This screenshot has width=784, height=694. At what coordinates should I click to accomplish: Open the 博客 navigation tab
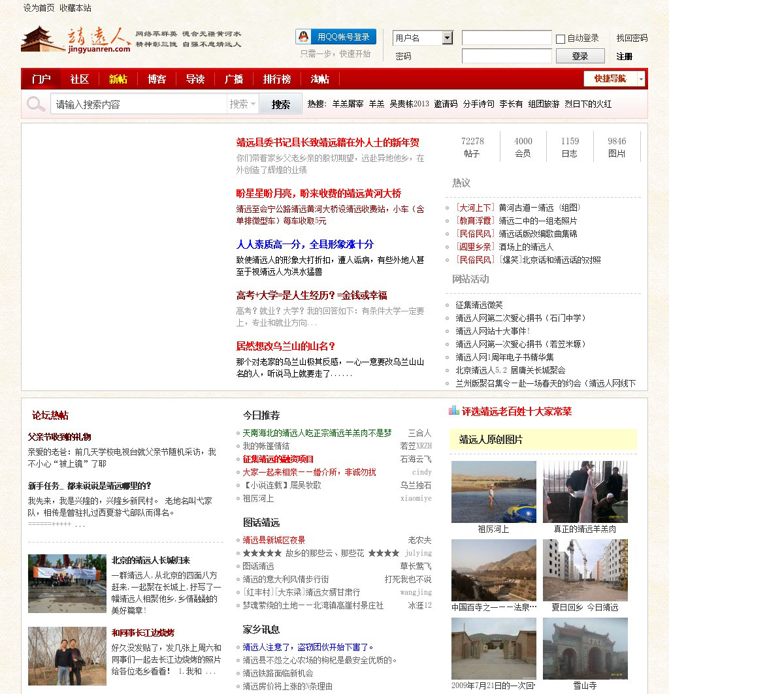coord(156,79)
